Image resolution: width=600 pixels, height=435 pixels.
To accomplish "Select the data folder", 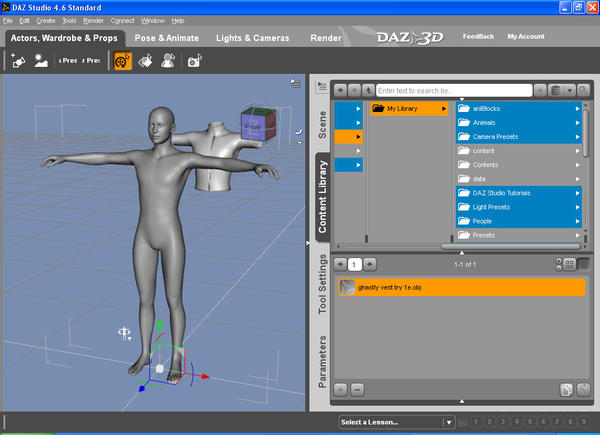I will click(x=519, y=179).
